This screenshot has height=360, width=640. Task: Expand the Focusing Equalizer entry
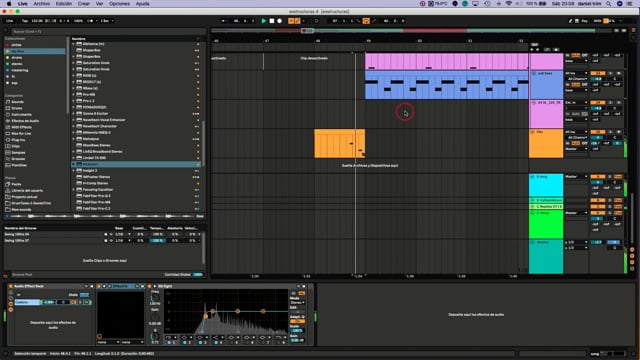click(73, 189)
